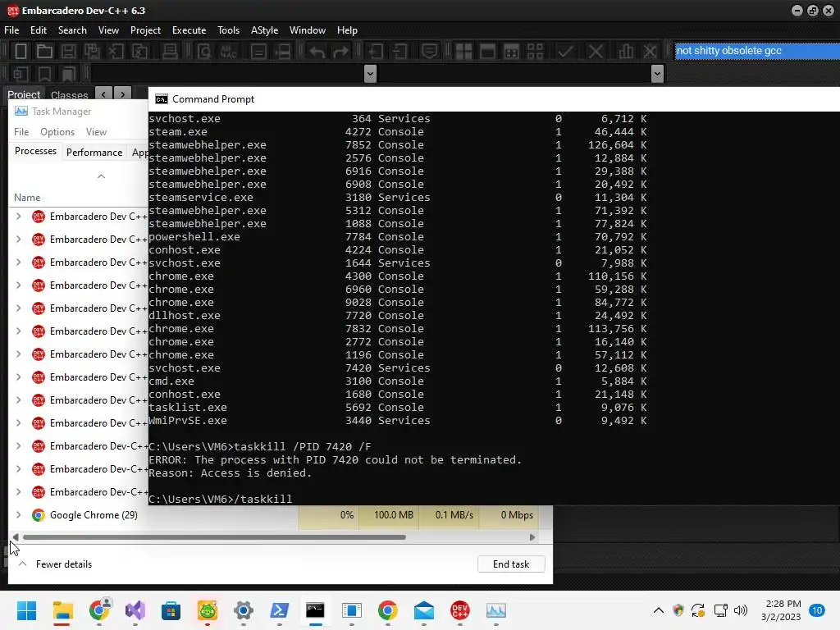Select the Processes tab in Task Manager
The width and height of the screenshot is (840, 630).
tap(35, 151)
